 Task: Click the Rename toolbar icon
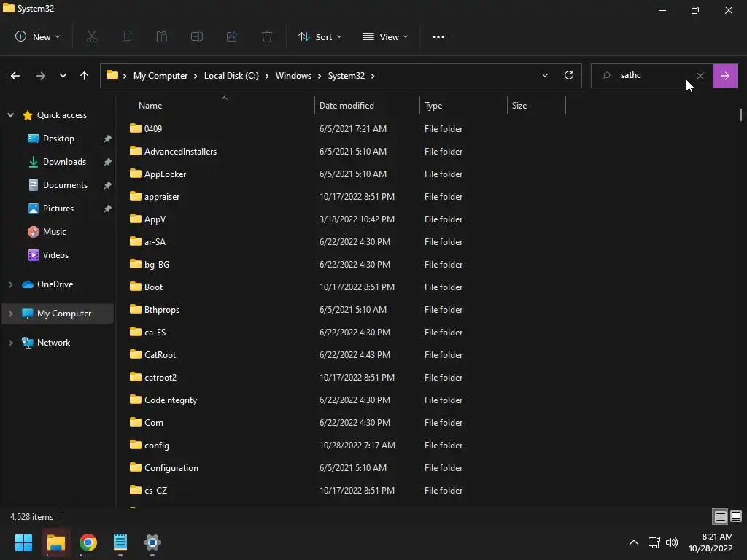point(197,36)
